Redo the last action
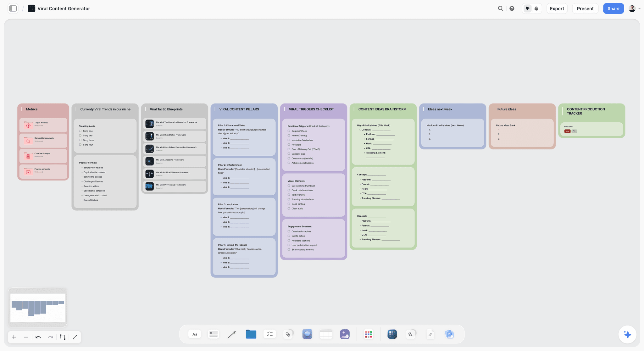This screenshot has height=351, width=644. pyautogui.click(x=50, y=337)
